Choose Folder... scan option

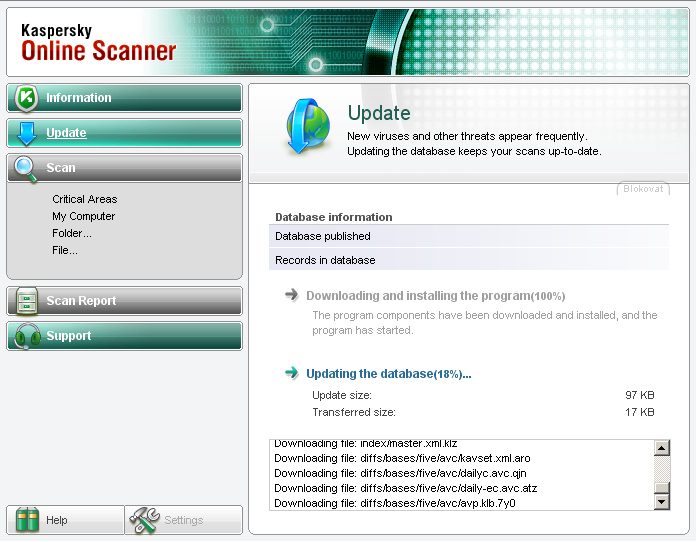pyautogui.click(x=72, y=233)
